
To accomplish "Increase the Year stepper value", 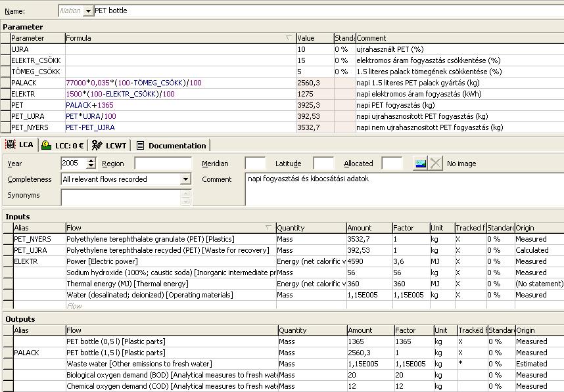I will (x=91, y=160).
